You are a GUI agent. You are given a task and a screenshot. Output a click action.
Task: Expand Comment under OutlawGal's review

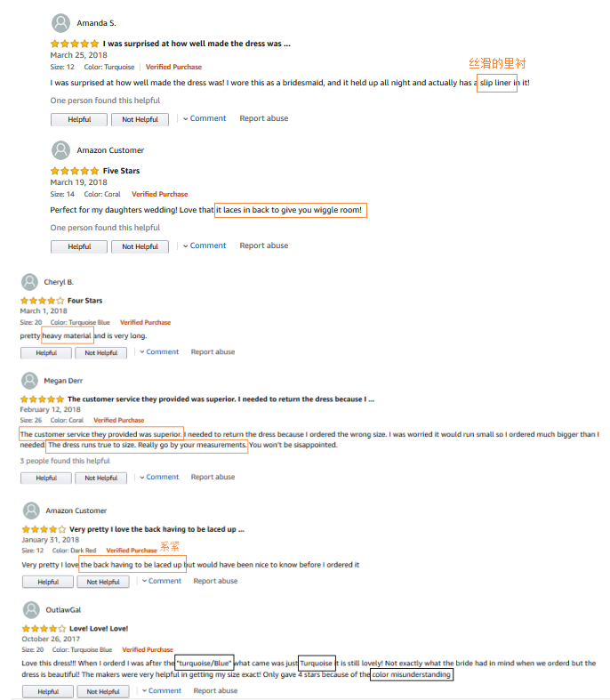[165, 690]
